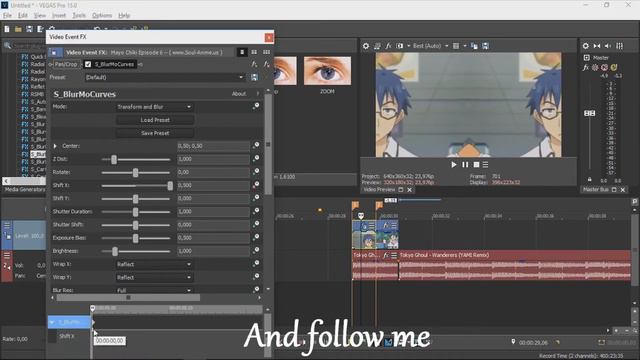Select the ZOOM preset thumbnail
The image size is (640, 360).
click(x=327, y=71)
